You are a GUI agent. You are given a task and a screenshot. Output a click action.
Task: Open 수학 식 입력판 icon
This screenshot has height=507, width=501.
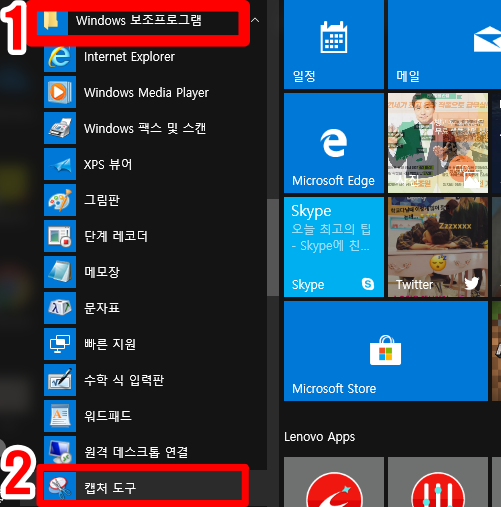point(60,380)
